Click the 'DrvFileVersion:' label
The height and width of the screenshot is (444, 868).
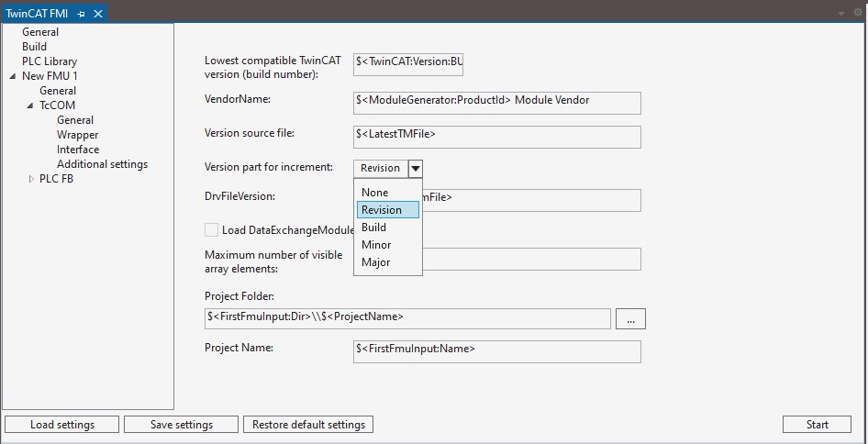(239, 196)
